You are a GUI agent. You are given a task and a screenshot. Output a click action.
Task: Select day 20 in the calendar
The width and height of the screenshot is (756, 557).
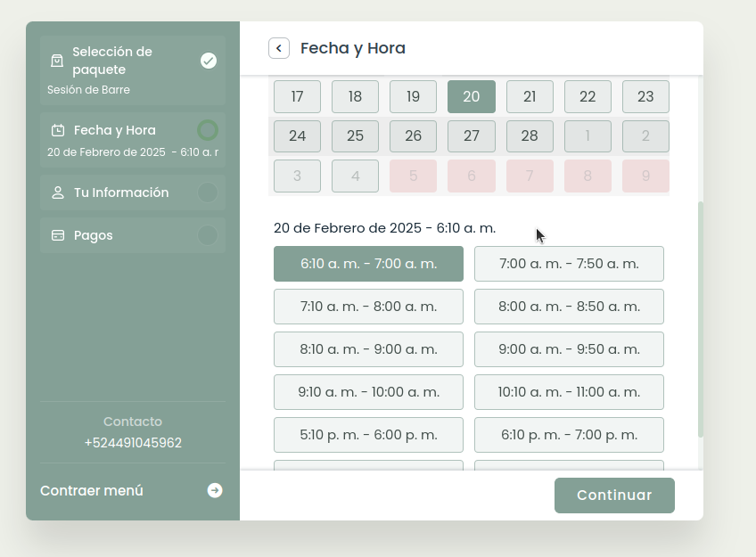472,97
